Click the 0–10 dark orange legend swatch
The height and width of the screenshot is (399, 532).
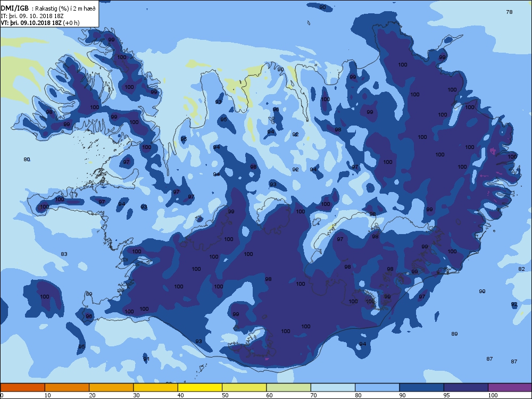pos(22,387)
